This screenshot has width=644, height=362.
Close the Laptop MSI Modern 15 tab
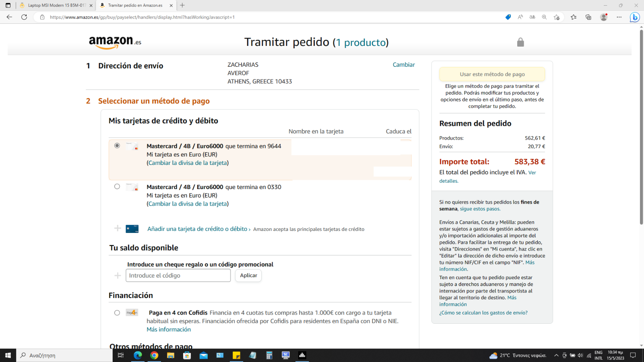(x=91, y=5)
